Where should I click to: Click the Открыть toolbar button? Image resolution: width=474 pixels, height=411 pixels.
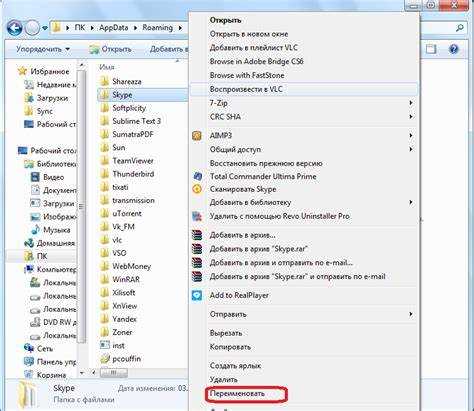(x=110, y=49)
